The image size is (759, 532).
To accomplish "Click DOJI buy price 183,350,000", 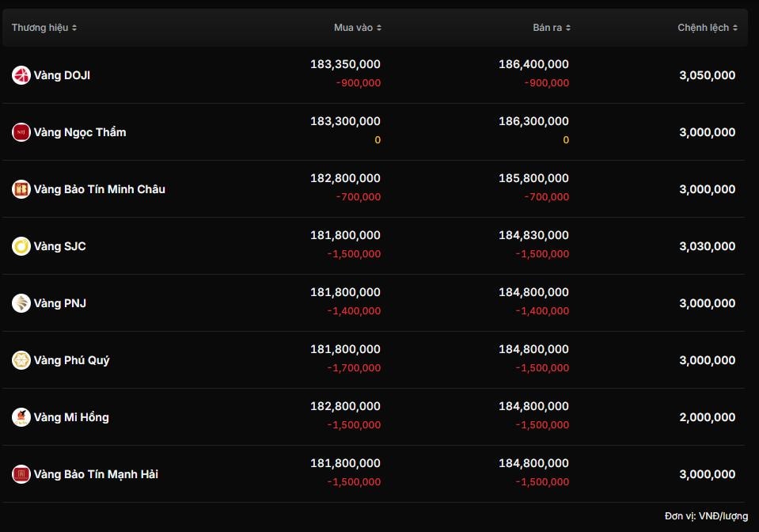I will point(345,64).
